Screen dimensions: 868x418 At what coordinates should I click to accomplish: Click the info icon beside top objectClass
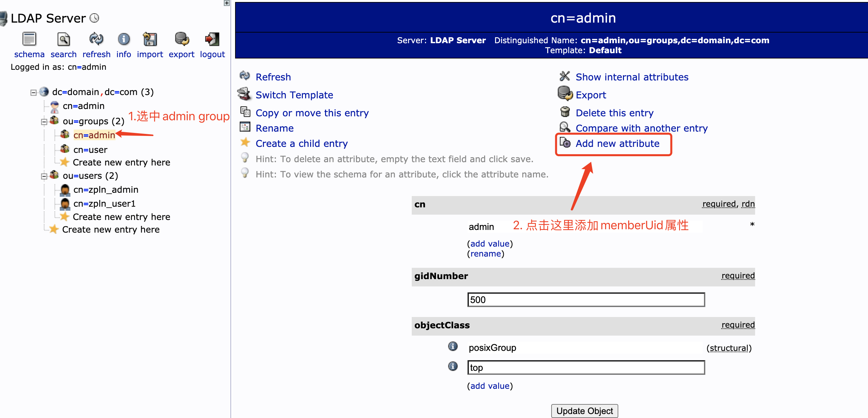tap(453, 366)
